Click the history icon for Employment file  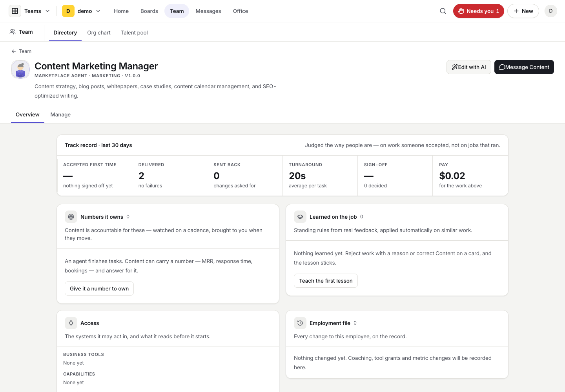pyautogui.click(x=300, y=323)
